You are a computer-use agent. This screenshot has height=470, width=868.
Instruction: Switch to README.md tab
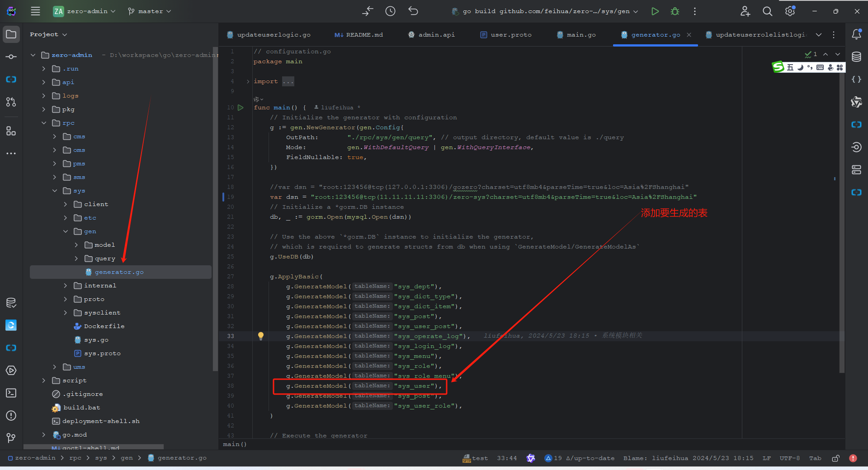(x=359, y=35)
